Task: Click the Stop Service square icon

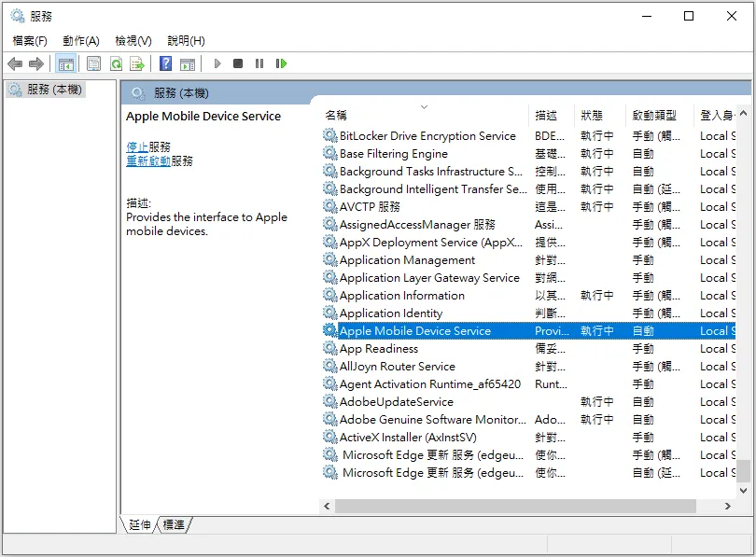Action: click(238, 63)
